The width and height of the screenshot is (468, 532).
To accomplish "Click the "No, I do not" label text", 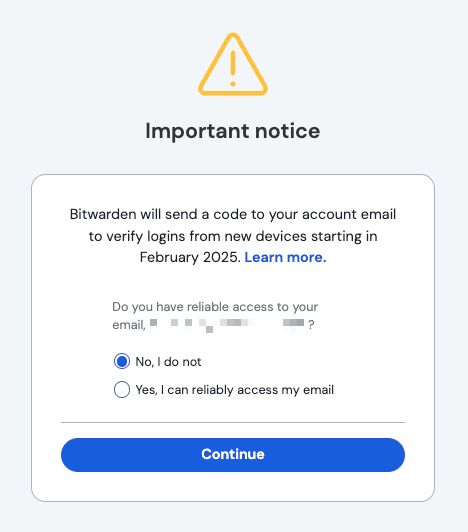I will click(168, 362).
